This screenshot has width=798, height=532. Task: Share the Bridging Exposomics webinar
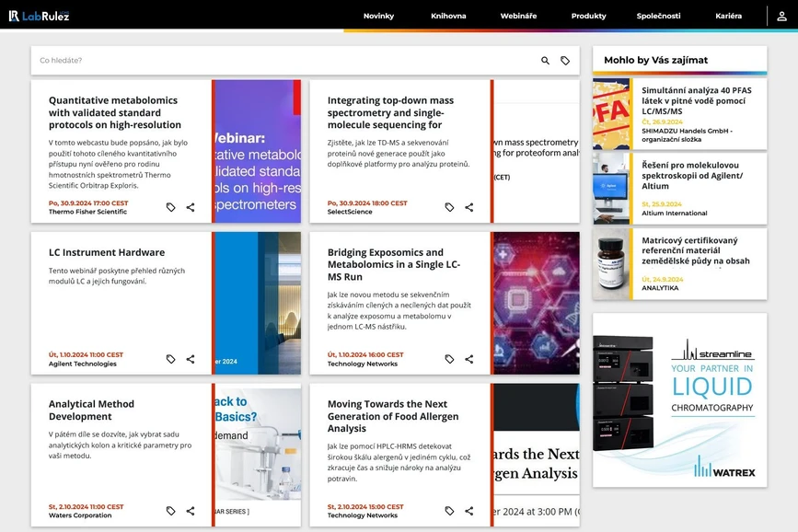469,359
